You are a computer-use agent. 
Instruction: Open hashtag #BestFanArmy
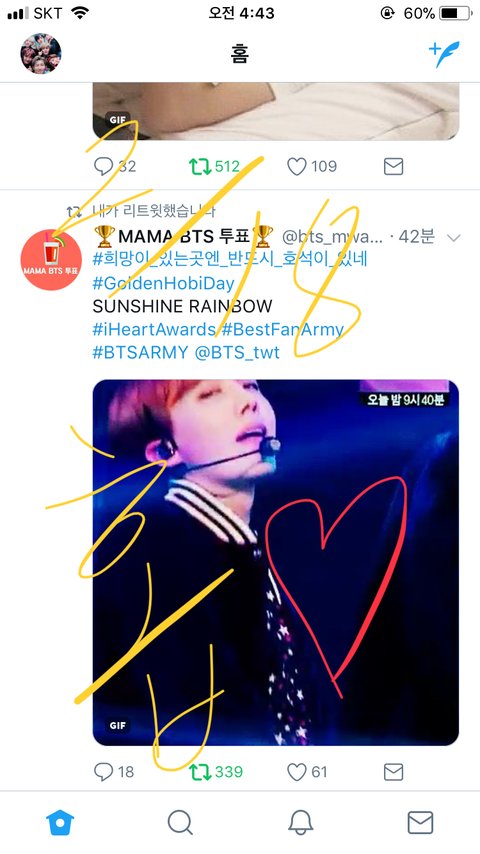pos(282,329)
